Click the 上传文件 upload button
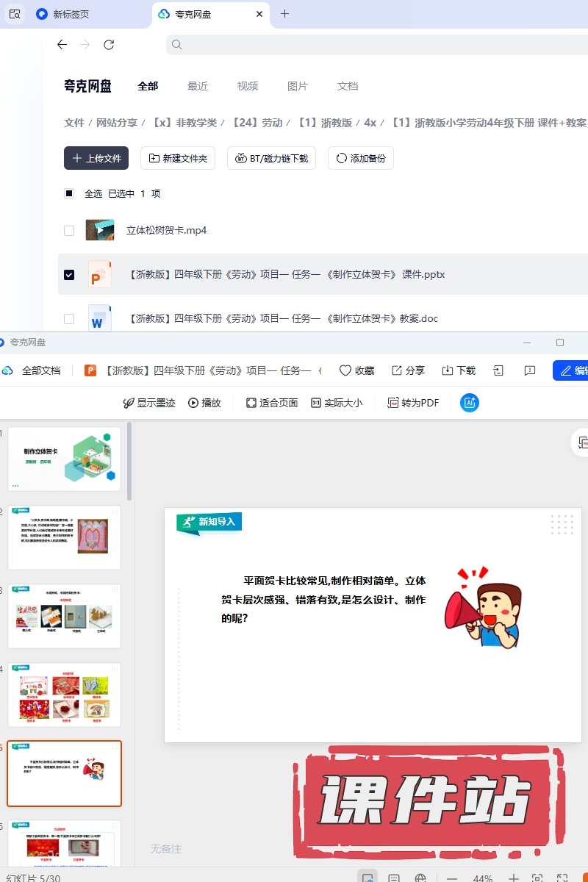588x882 pixels. pos(96,158)
